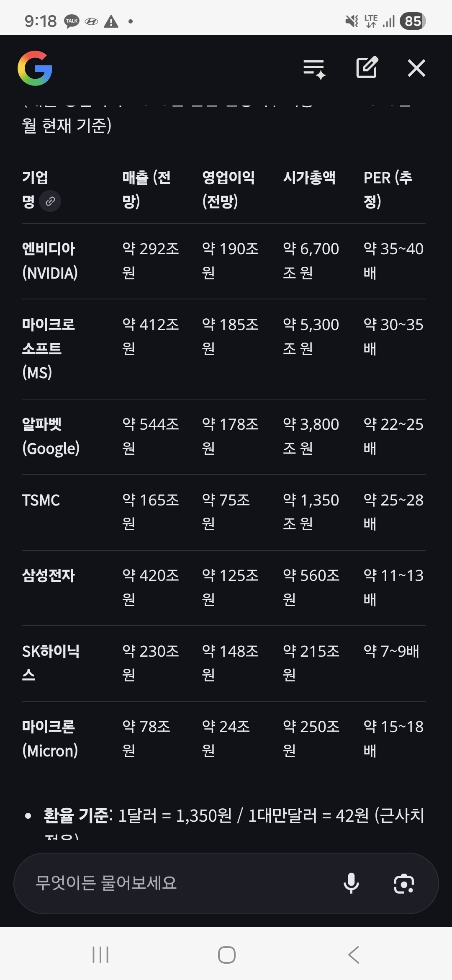Start a new chat with pencil icon

tap(367, 67)
